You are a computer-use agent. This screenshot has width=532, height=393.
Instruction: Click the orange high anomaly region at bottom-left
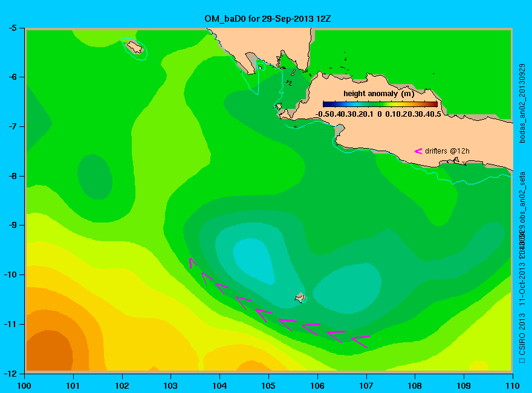[x=49, y=351]
